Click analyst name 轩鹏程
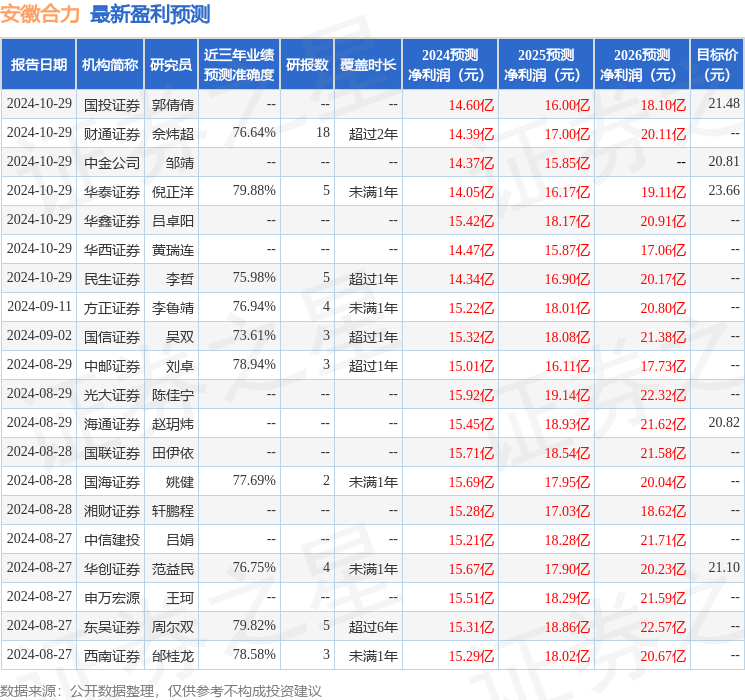Image resolution: width=745 pixels, height=700 pixels. coord(173,511)
